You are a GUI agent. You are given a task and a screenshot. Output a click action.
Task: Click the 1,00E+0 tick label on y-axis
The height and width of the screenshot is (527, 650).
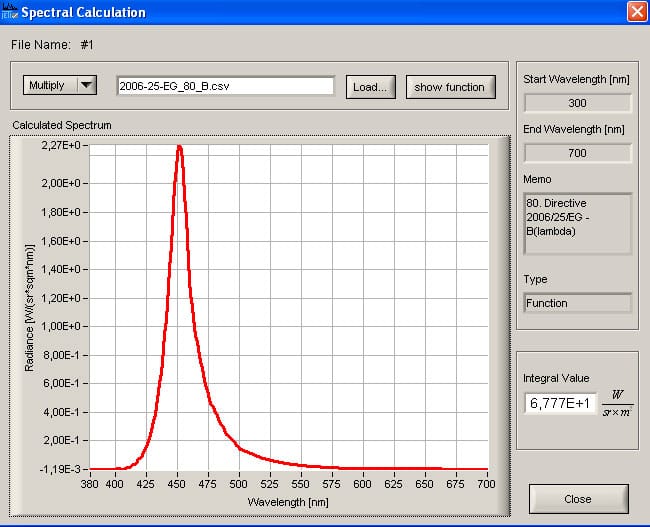click(x=61, y=326)
